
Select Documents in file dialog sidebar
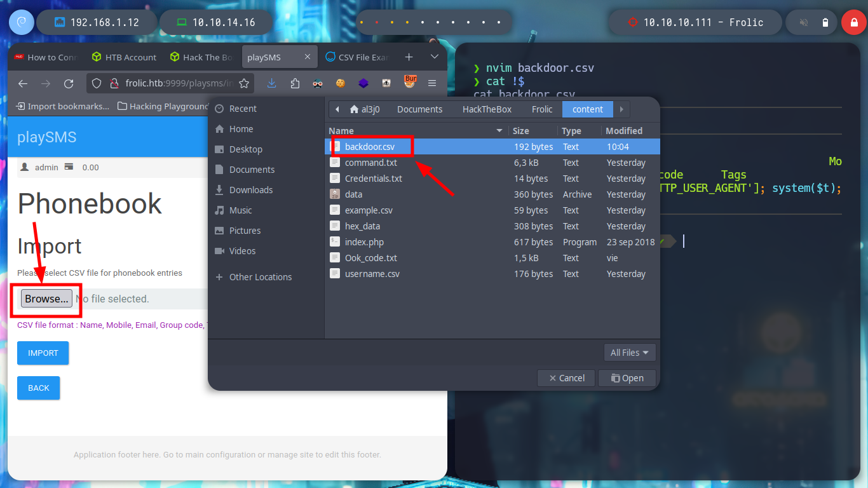point(266,170)
